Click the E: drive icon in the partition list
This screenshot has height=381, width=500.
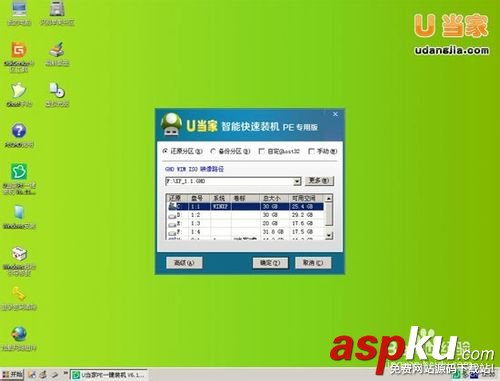tap(172, 224)
